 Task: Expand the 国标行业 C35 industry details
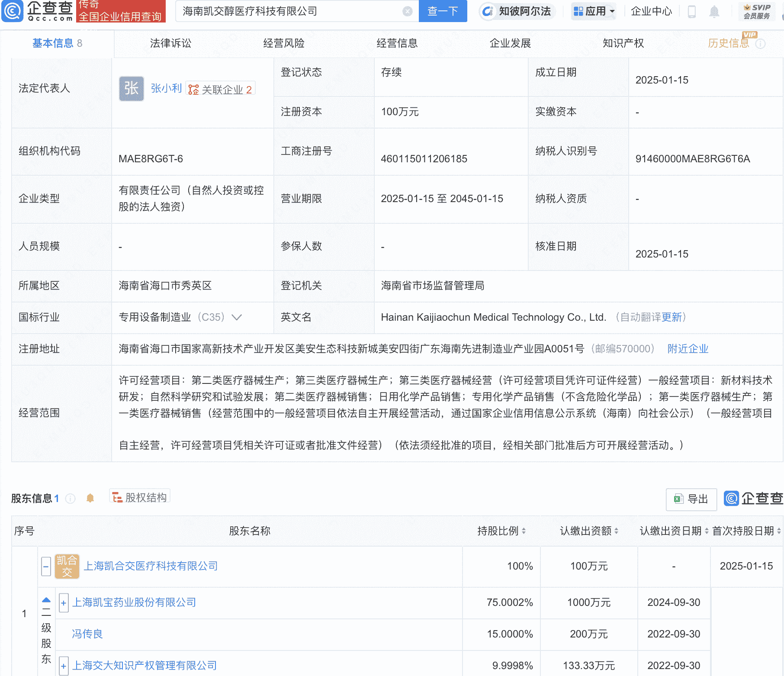coord(236,317)
